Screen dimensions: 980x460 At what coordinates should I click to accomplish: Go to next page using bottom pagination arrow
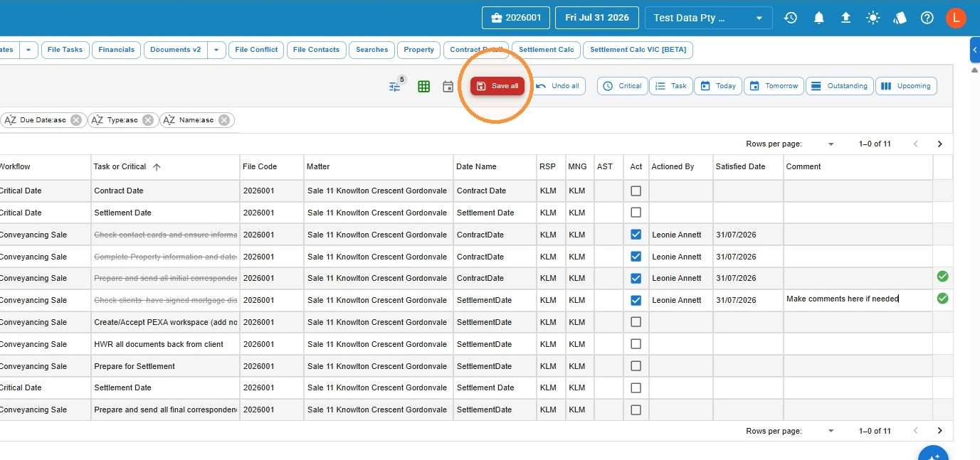click(x=939, y=431)
